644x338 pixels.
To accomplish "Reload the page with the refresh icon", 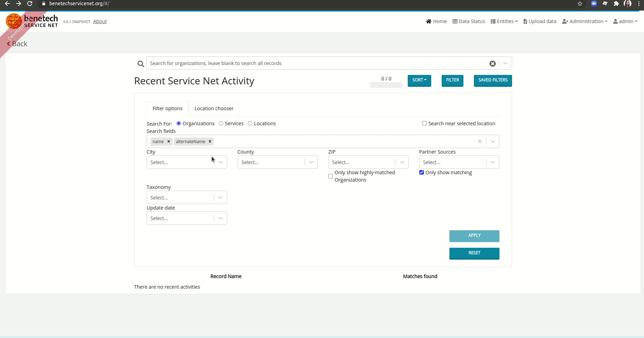I will [x=30, y=3].
